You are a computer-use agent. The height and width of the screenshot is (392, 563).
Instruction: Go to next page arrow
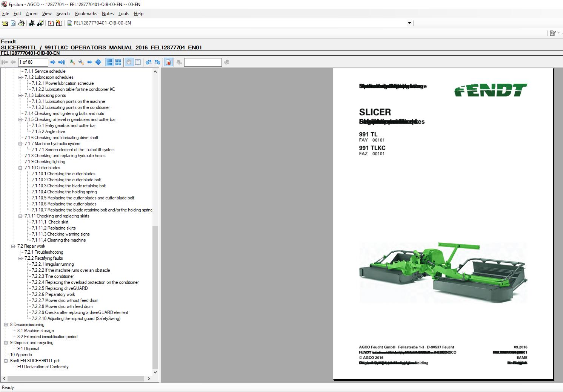pos(53,62)
